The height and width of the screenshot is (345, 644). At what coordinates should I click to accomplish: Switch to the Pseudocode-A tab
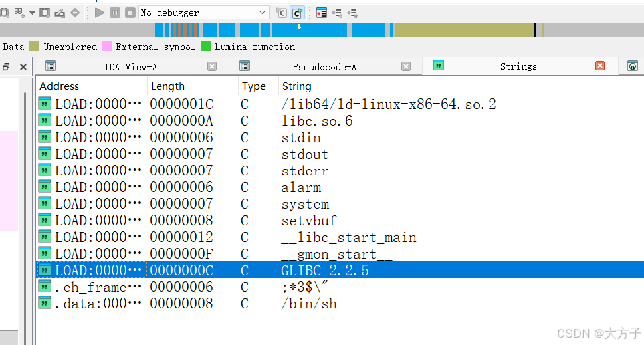(324, 67)
